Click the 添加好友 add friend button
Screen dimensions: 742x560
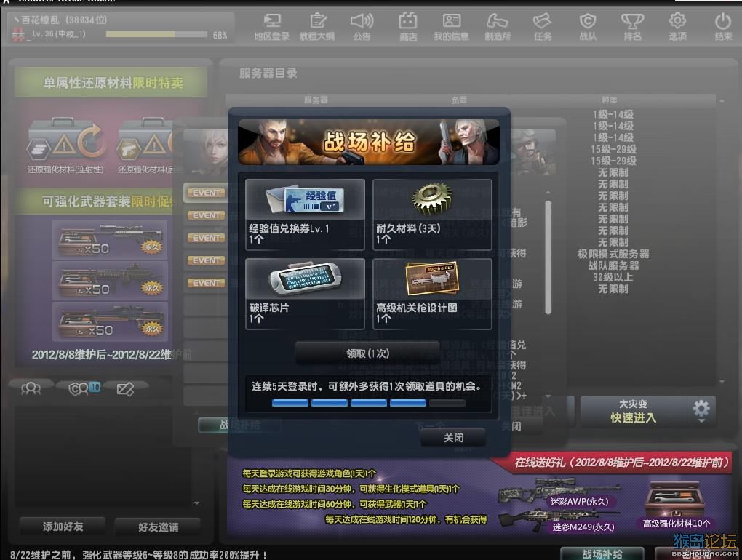(63, 527)
